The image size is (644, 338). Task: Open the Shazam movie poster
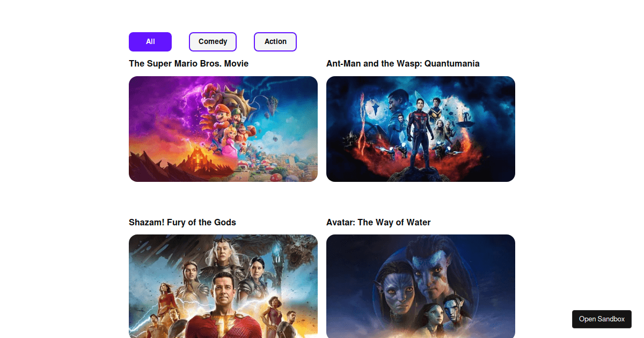(x=223, y=286)
